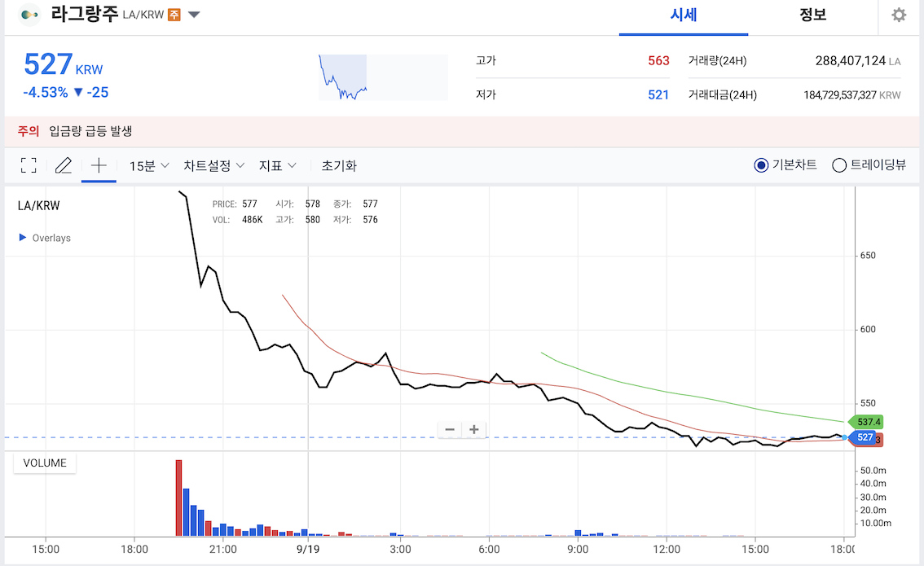Image resolution: width=924 pixels, height=566 pixels.
Task: Click the mini price chart thumbnail
Action: pyautogui.click(x=383, y=77)
